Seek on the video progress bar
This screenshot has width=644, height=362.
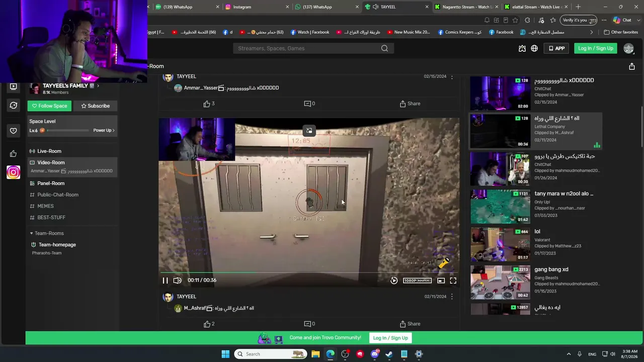click(309, 273)
